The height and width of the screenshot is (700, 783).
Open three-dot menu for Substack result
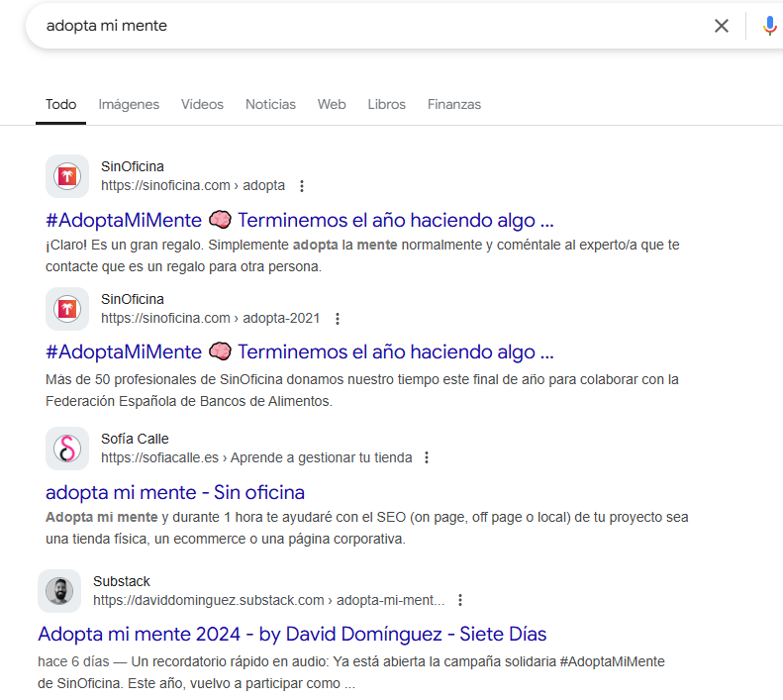coord(460,600)
